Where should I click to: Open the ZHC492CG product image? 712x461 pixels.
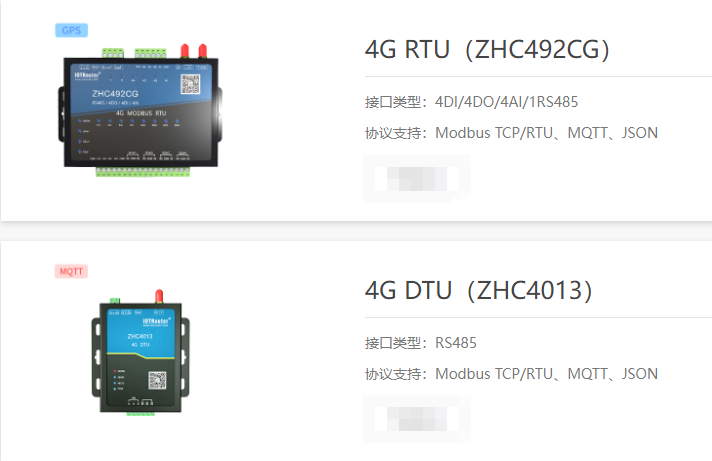[140, 111]
